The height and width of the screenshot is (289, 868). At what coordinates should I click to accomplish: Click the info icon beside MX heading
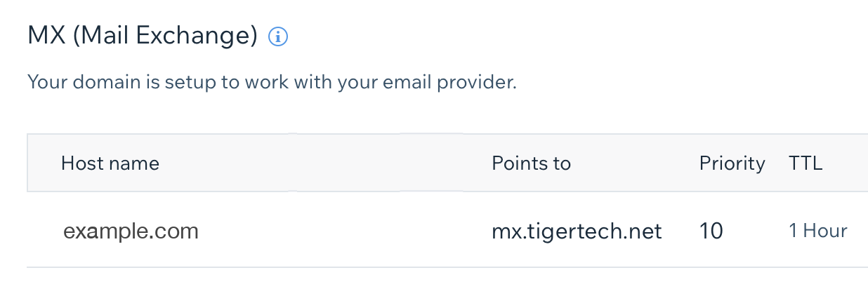279,37
